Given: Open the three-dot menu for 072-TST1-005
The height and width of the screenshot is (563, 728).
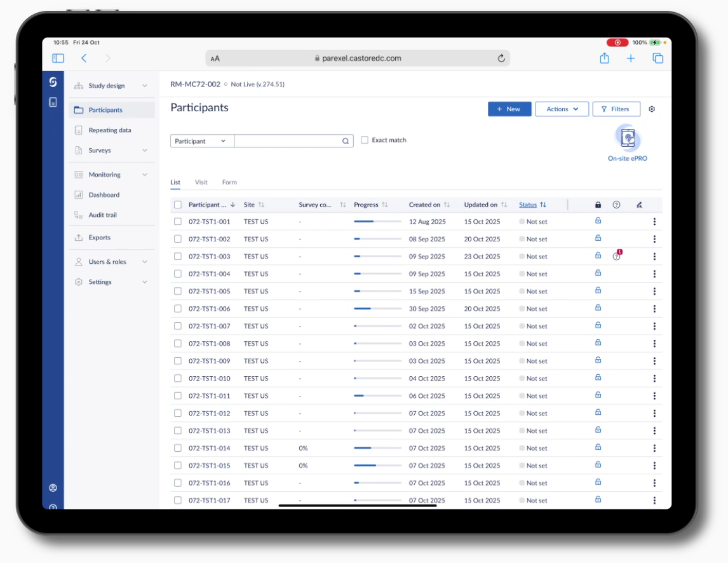Looking at the screenshot, I should pyautogui.click(x=654, y=291).
